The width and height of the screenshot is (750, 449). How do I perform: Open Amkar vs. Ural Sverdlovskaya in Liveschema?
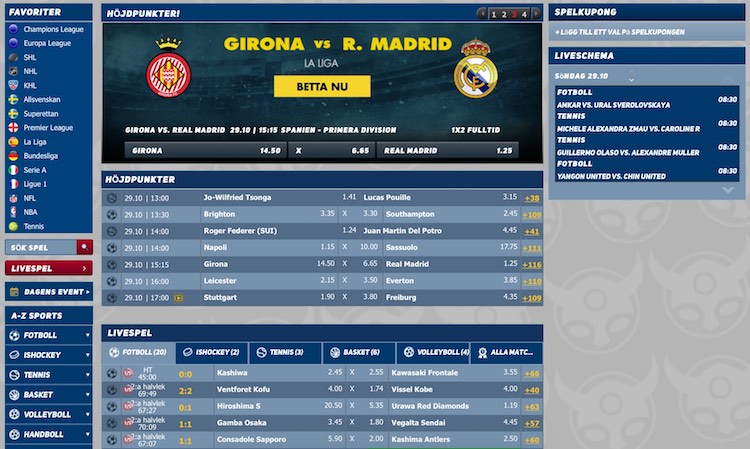coord(613,105)
